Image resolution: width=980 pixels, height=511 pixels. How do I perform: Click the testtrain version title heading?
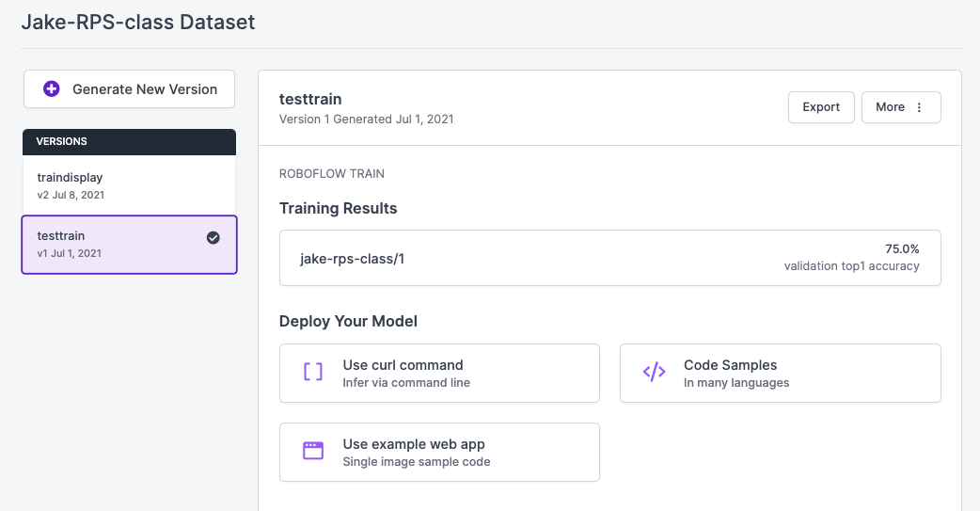[310, 99]
